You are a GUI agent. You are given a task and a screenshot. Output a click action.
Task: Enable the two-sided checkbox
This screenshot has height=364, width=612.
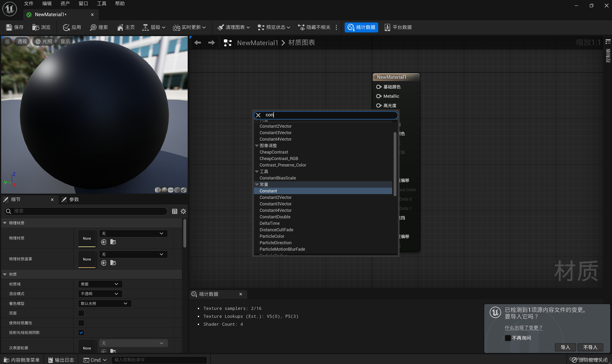[81, 313]
